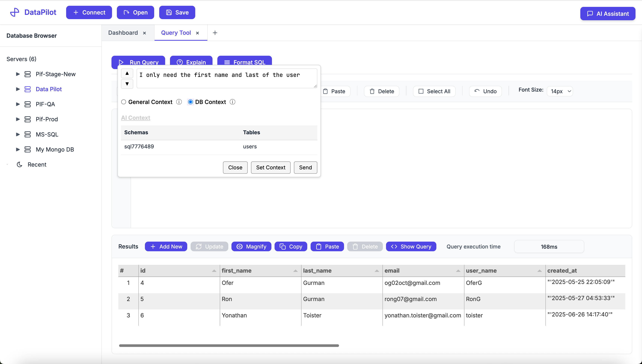Image resolution: width=642 pixels, height=364 pixels.
Task: Switch to the Query Tool tab
Action: click(x=176, y=33)
